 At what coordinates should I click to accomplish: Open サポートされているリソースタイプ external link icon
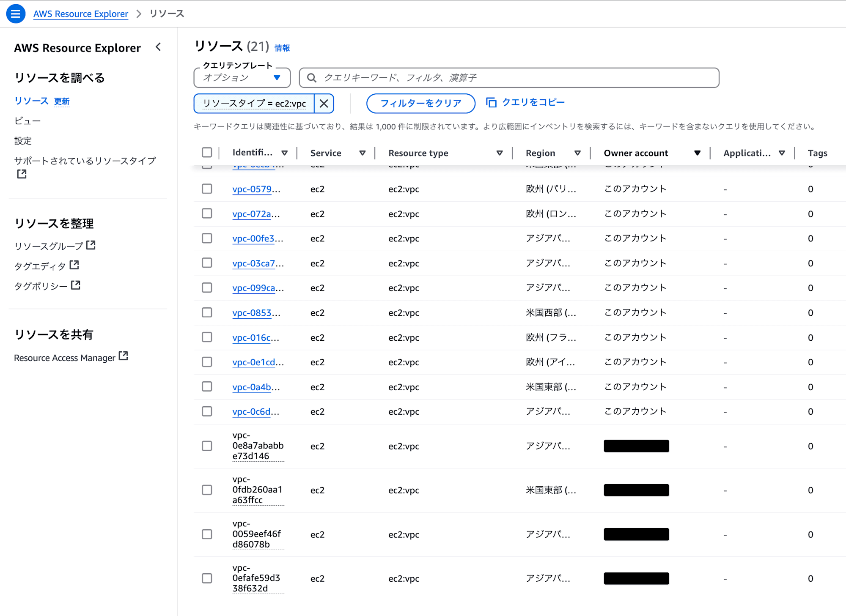click(x=22, y=174)
